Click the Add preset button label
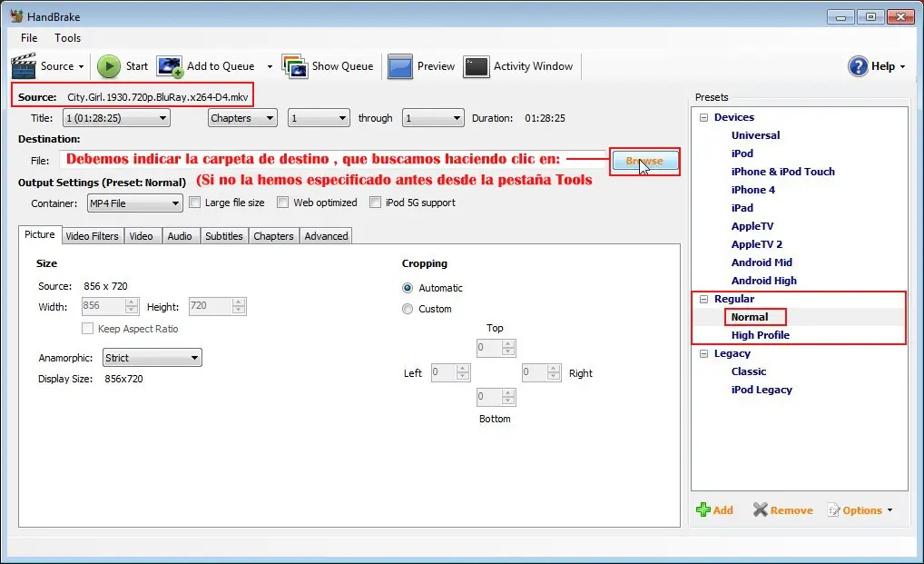 tap(723, 510)
